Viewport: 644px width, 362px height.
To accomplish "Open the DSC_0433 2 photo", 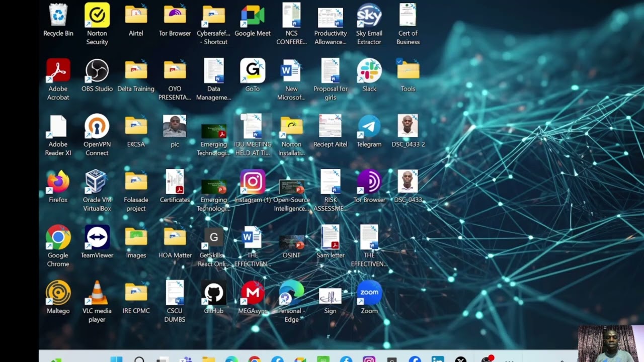I will pos(408,126).
